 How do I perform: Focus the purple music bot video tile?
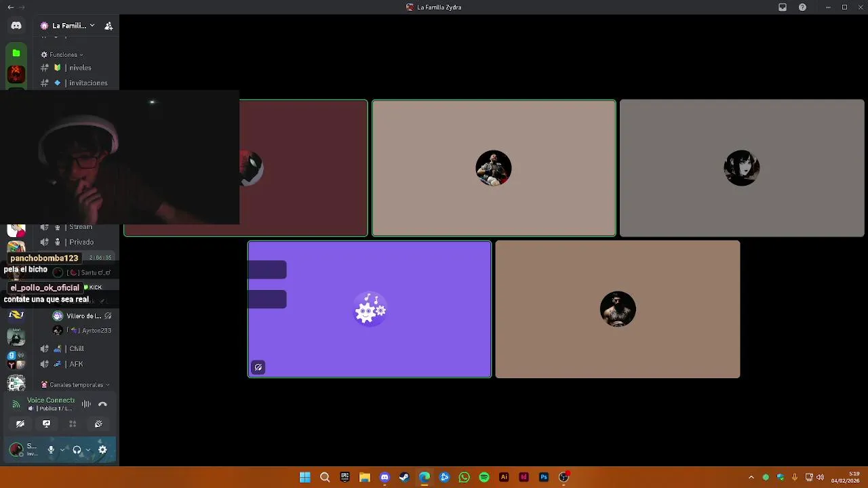pyautogui.click(x=370, y=309)
